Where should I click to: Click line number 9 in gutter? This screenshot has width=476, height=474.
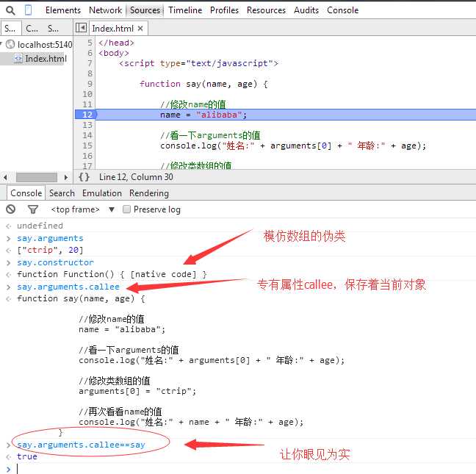coord(90,84)
